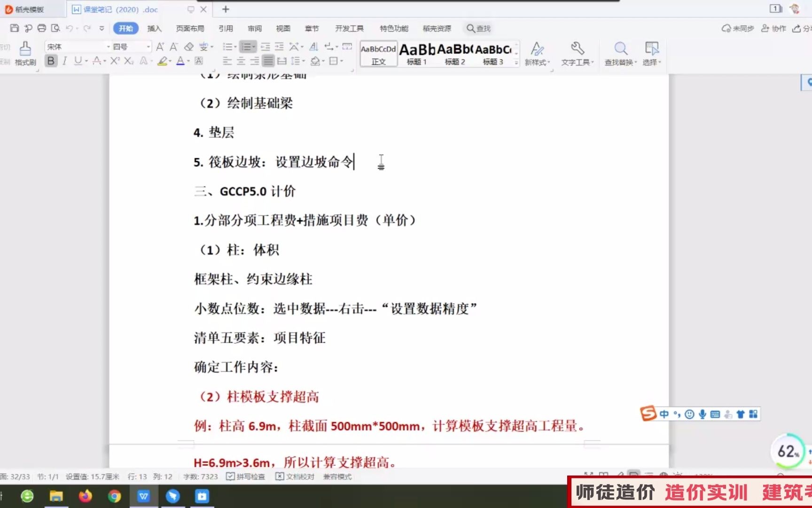Expand the highlight color dropdown arrow
The height and width of the screenshot is (508, 812).
point(170,61)
